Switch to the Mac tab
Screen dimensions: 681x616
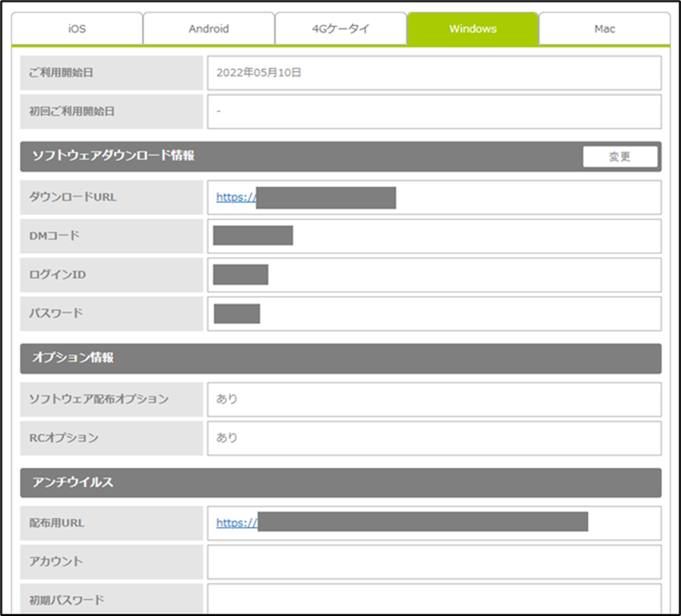click(x=604, y=29)
